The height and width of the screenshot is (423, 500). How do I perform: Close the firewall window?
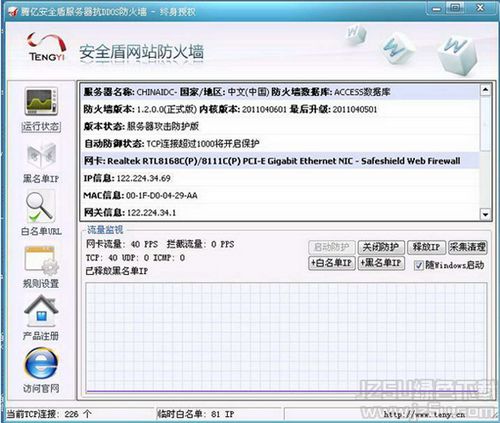click(x=480, y=8)
